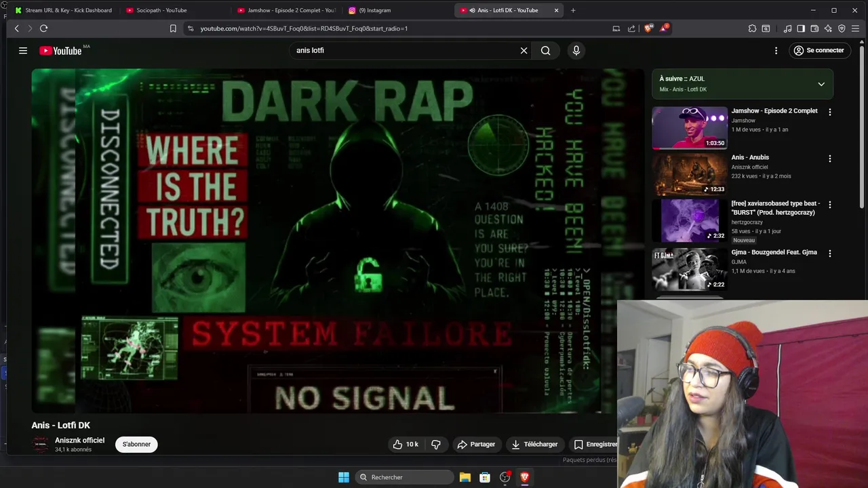Click taskbar Rechercher search box
Screen dimensions: 868x488
tap(405, 477)
